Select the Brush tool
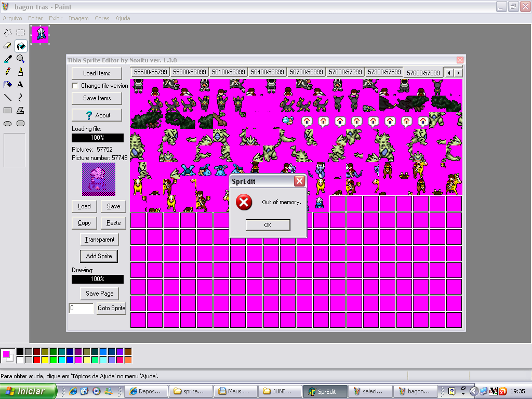532x399 pixels. pos(21,72)
